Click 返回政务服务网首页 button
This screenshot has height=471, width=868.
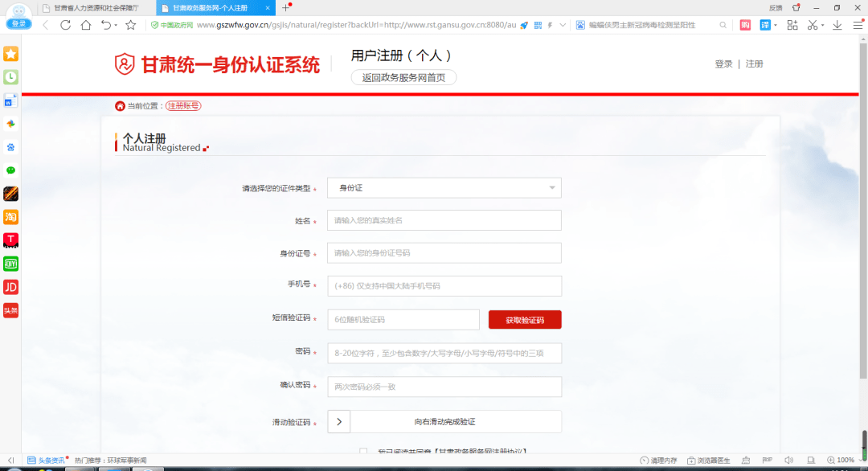[403, 78]
